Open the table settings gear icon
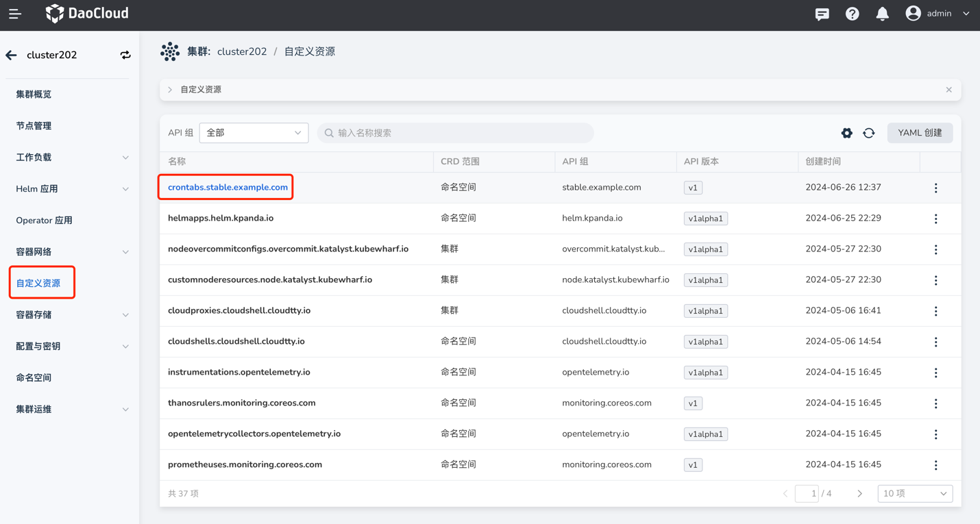This screenshot has height=524, width=980. [846, 133]
